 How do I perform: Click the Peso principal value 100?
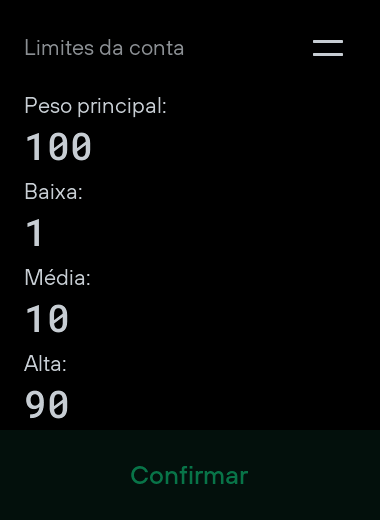(x=58, y=147)
